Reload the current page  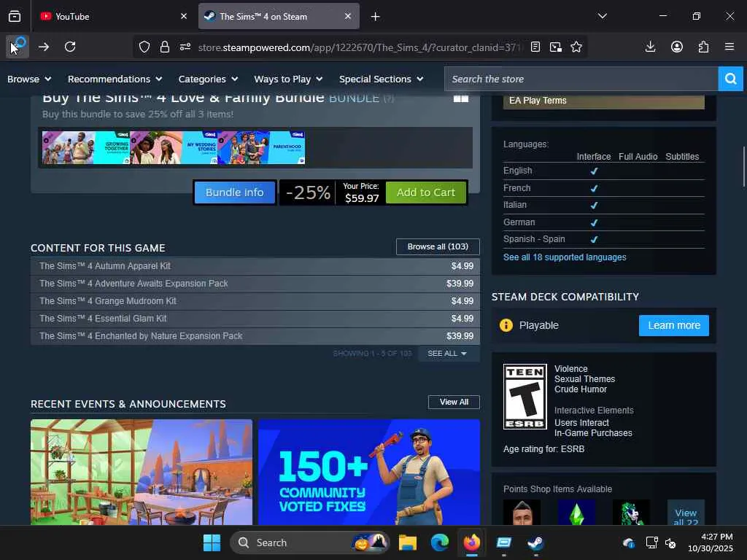[70, 47]
